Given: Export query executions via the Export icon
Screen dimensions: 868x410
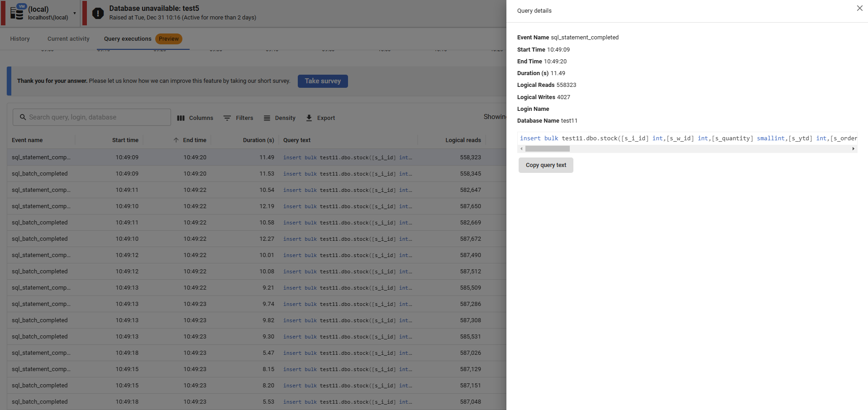Looking at the screenshot, I should pos(309,118).
